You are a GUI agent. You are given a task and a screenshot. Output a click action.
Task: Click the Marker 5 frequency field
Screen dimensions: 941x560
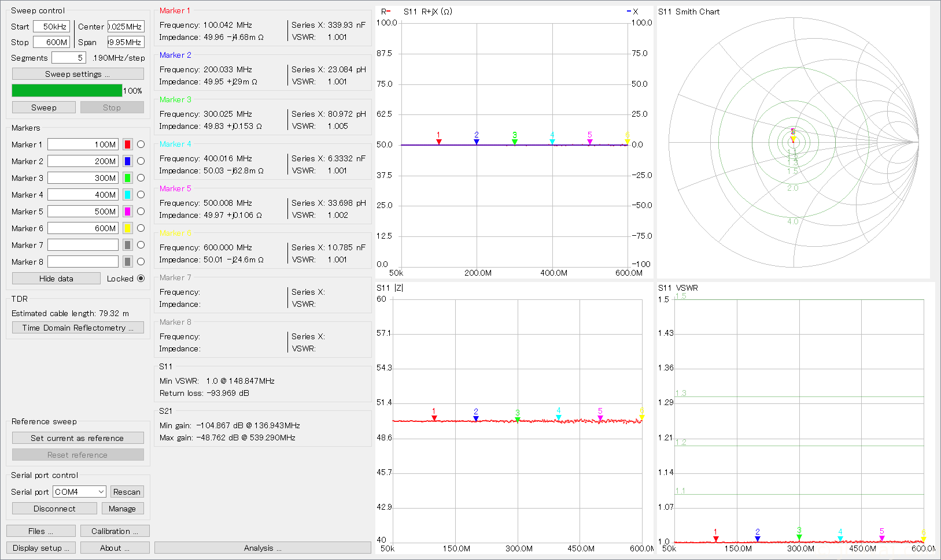pos(83,212)
